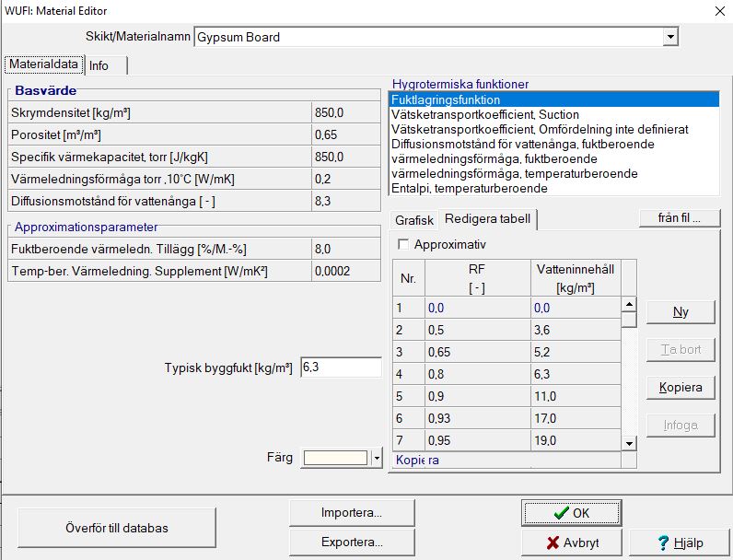Click the Ny button

tap(681, 312)
